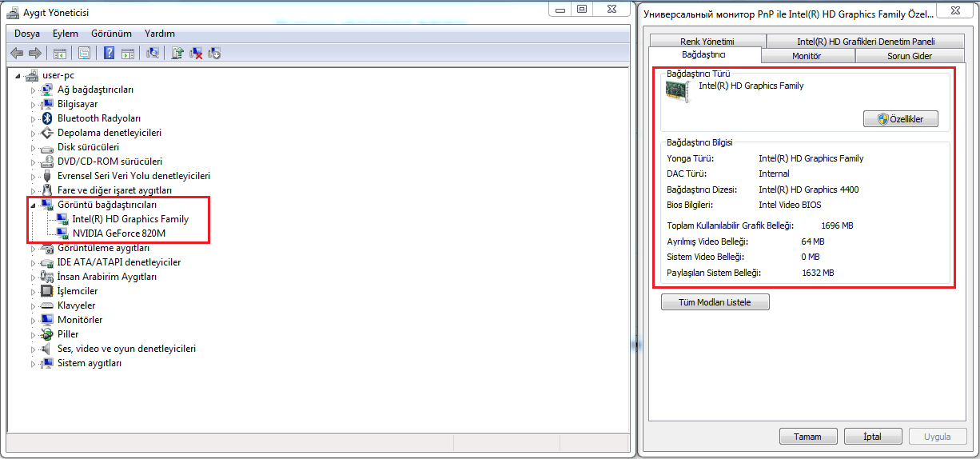
Task: Expand the Depolama denetleyicileri node arrow
Action: [34, 134]
